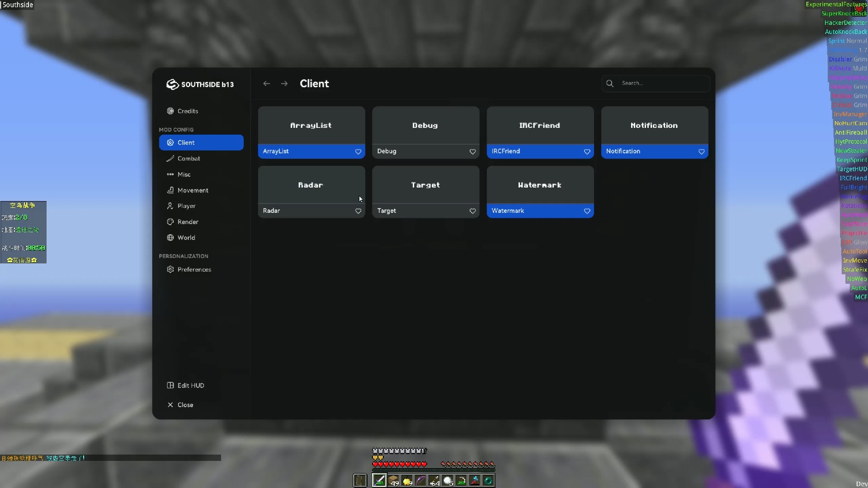
Task: Favorite the Radar module via heart icon
Action: point(358,211)
